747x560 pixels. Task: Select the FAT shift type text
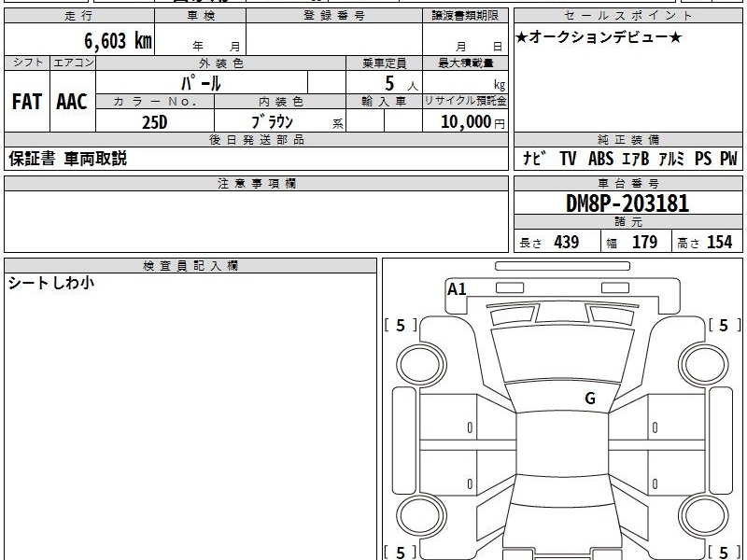click(x=27, y=102)
